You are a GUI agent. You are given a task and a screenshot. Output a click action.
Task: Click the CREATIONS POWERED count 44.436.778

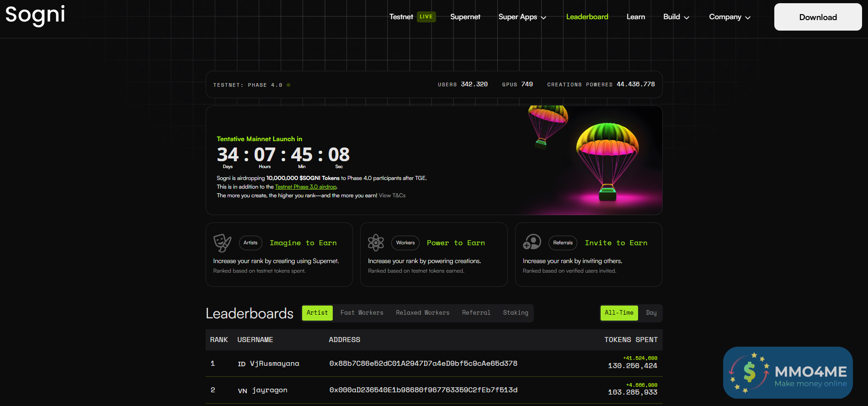[x=636, y=84]
